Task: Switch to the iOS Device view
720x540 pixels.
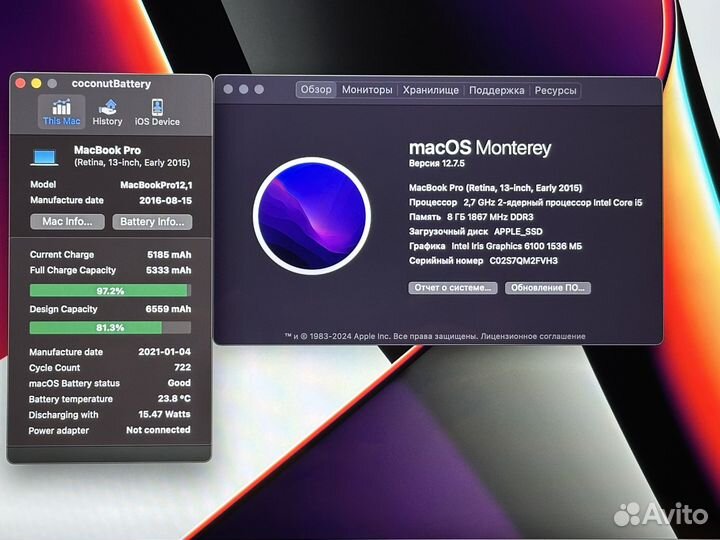Action: coord(157,112)
